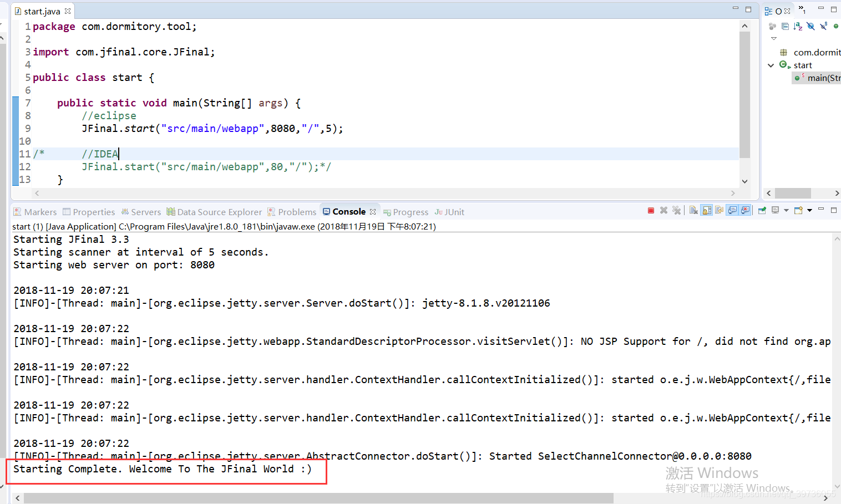Close the Outline view tab

click(787, 11)
